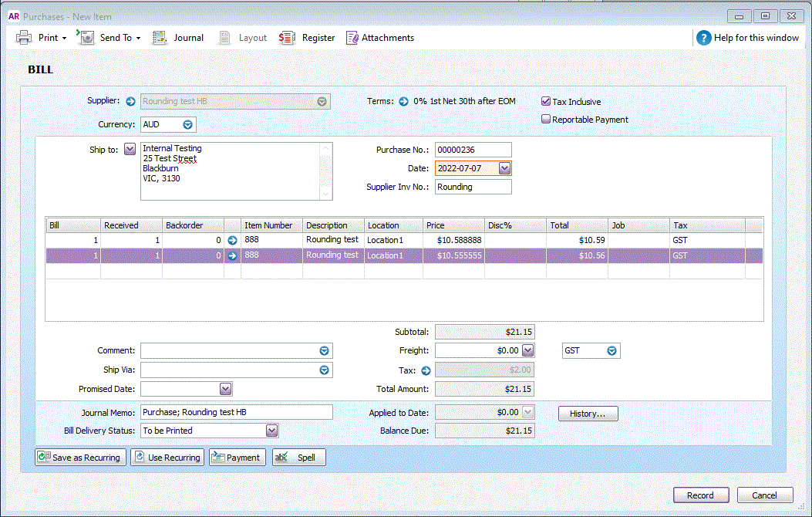Select the $10.588888 price cell
Viewport: 812px width, 517px height.
(453, 241)
